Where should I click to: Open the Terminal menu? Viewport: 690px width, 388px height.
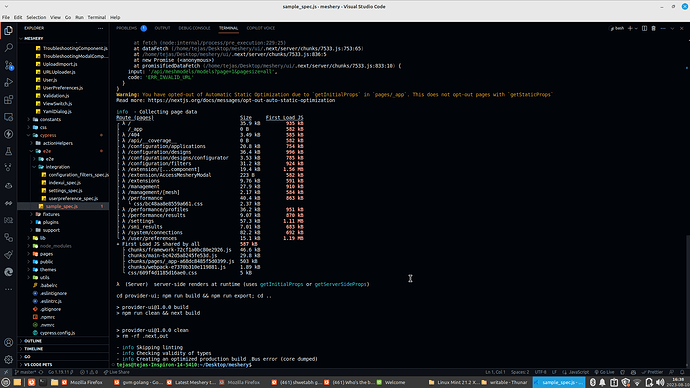tap(96, 17)
